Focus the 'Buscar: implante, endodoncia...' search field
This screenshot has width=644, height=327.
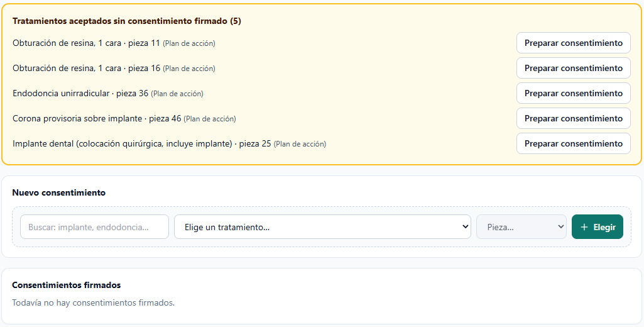[x=94, y=226]
